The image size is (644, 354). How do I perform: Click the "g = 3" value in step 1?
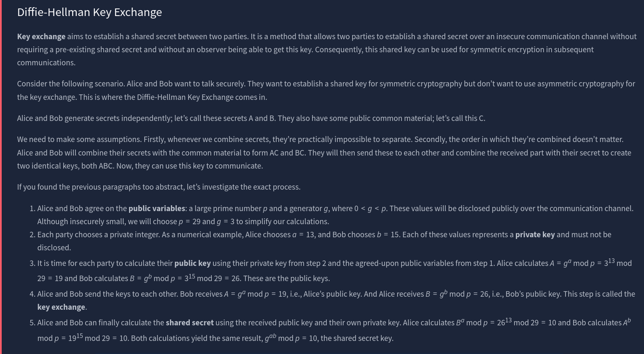coord(225,222)
